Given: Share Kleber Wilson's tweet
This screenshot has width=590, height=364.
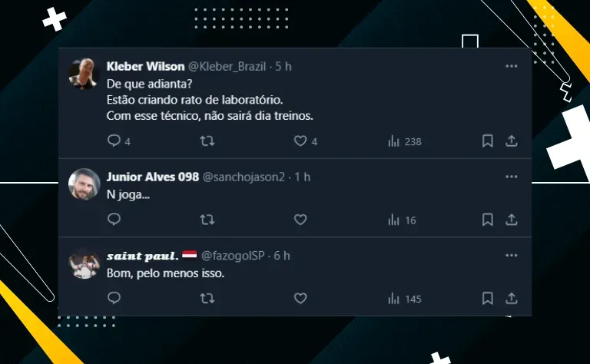Looking at the screenshot, I should click(512, 141).
